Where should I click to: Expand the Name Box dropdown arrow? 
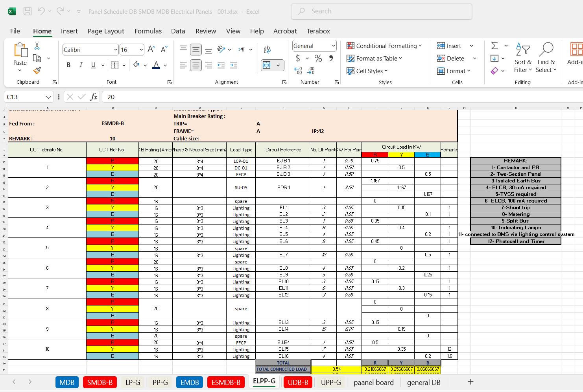[x=48, y=97]
